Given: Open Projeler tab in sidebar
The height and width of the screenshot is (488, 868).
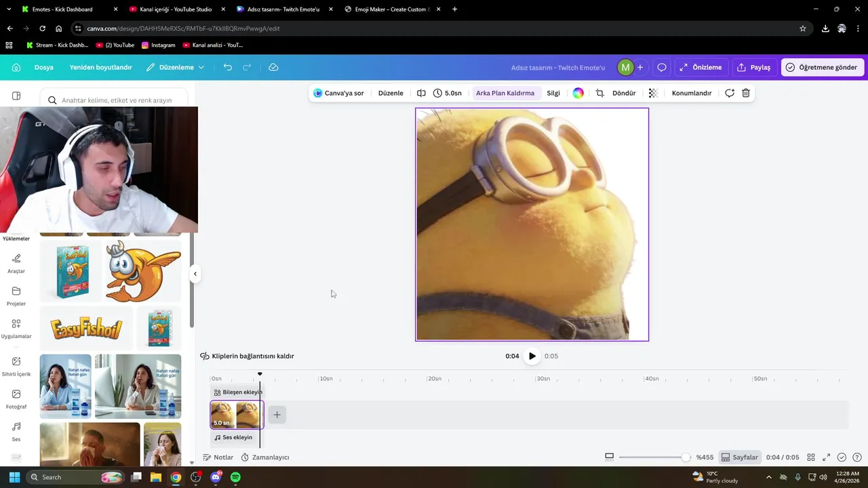Looking at the screenshot, I should click(16, 296).
